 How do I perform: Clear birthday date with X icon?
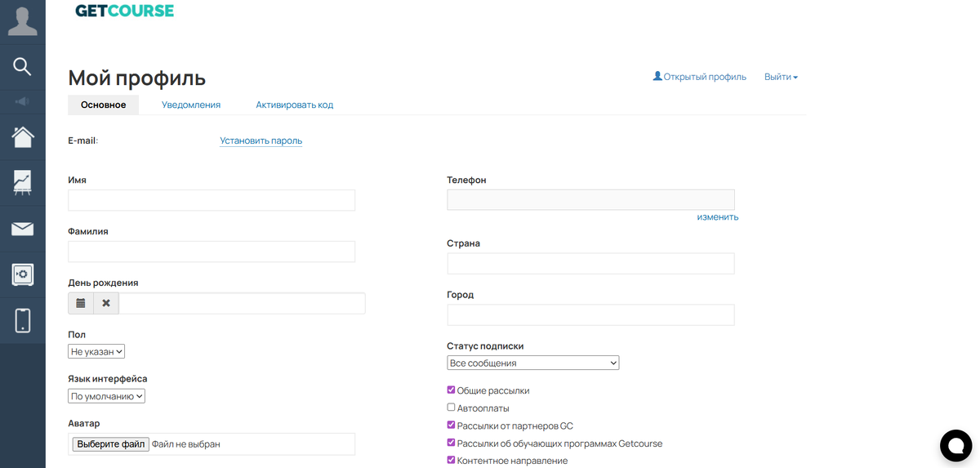pos(106,303)
